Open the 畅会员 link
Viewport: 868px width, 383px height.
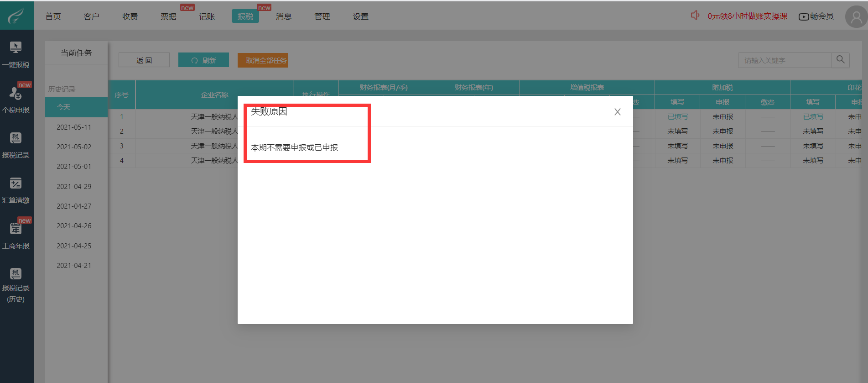[x=816, y=16]
